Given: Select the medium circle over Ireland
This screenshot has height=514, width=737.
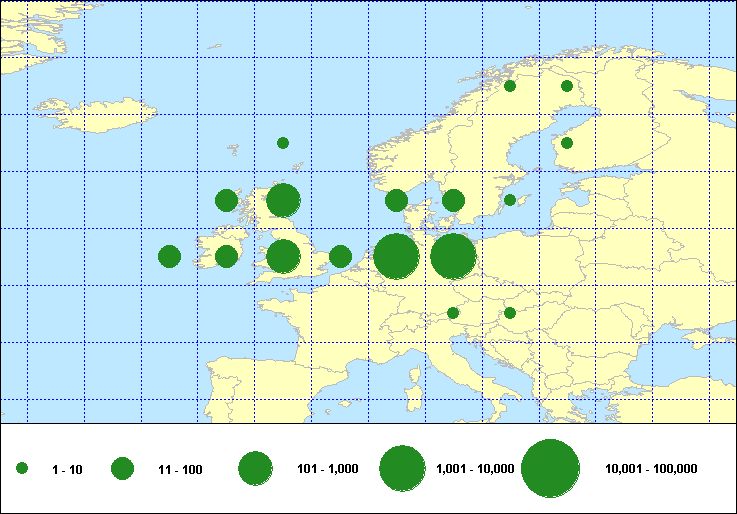Looking at the screenshot, I should tap(226, 257).
